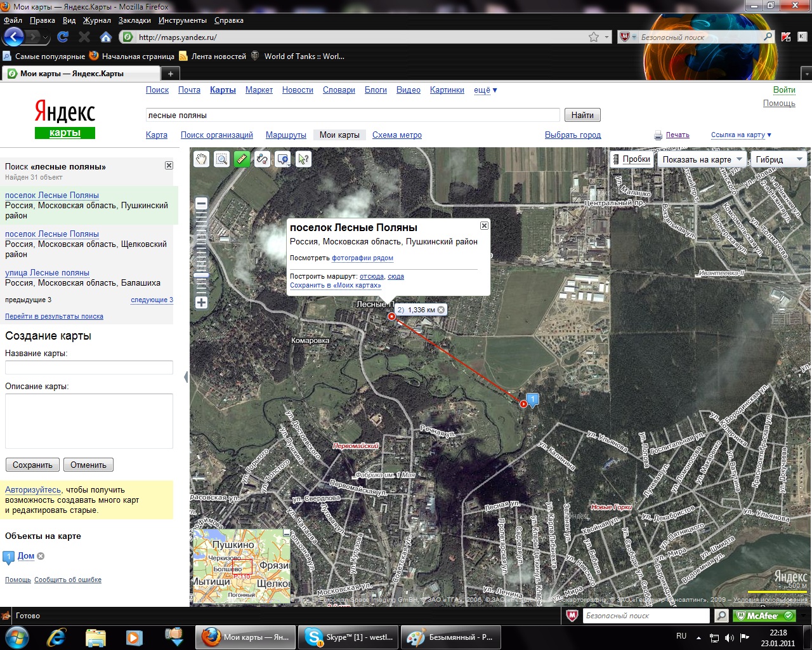Click the Сохранить в «Моих картах» link
Image resolution: width=812 pixels, height=650 pixels.
(336, 285)
